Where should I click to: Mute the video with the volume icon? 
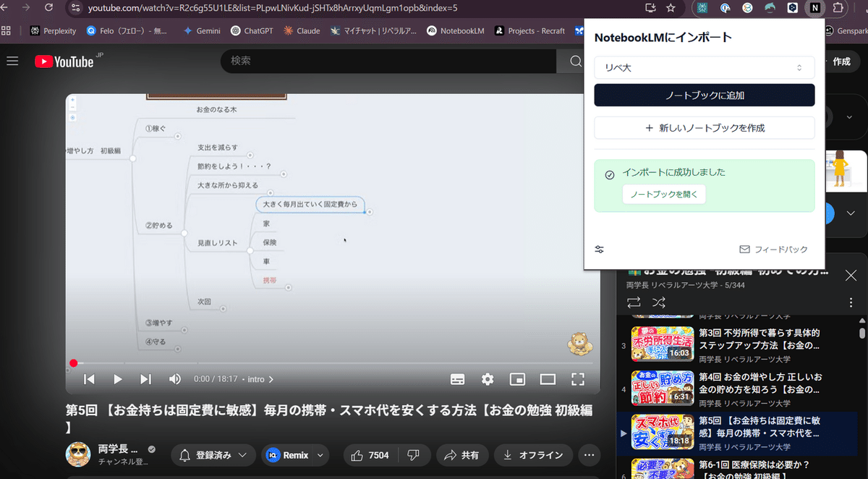(174, 378)
